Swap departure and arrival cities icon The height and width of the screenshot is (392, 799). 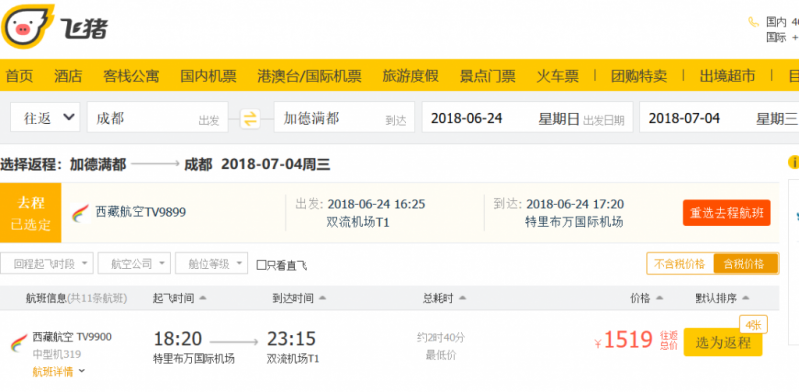click(250, 119)
